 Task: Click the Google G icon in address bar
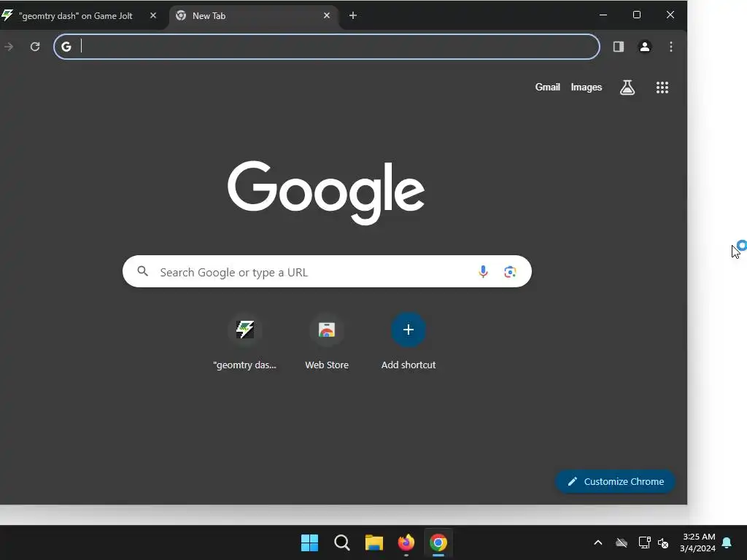66,47
